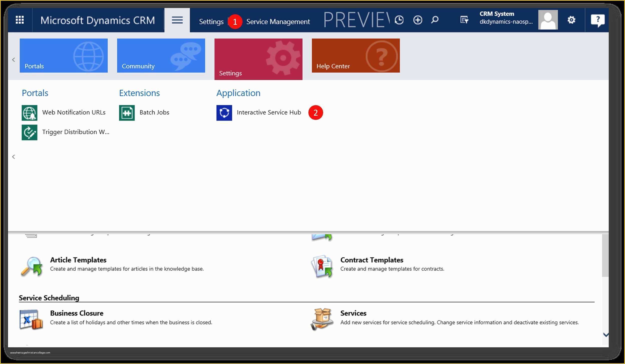This screenshot has width=625, height=364.
Task: Click the Article Templates icon
Action: 32,267
